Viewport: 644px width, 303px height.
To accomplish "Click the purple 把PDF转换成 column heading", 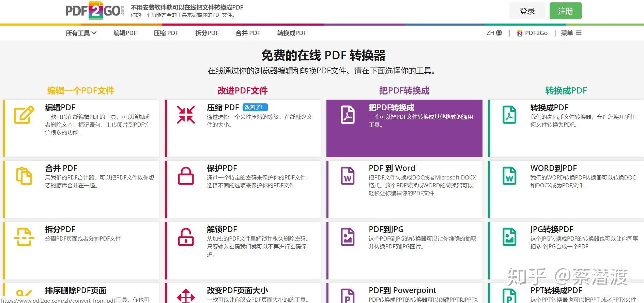I will (x=404, y=91).
